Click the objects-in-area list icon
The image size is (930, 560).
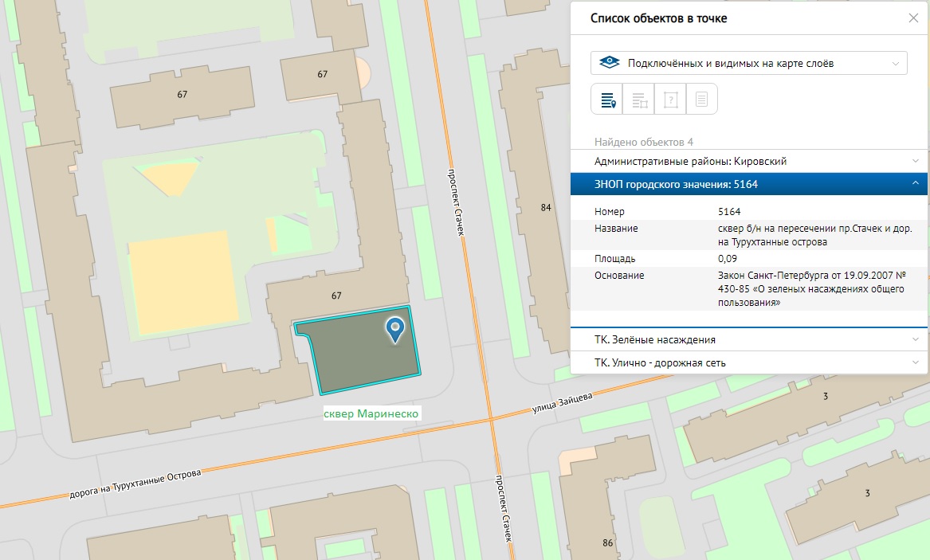click(639, 100)
